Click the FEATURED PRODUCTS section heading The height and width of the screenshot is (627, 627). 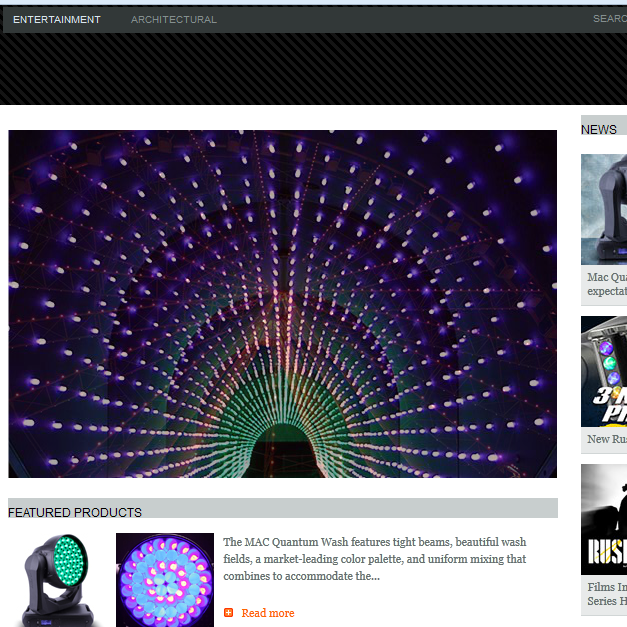coord(75,512)
